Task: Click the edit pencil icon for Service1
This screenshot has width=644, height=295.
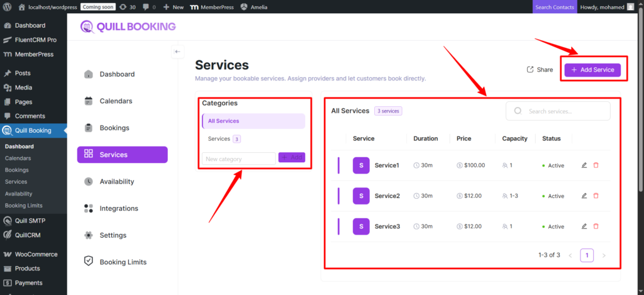Action: [x=584, y=165]
